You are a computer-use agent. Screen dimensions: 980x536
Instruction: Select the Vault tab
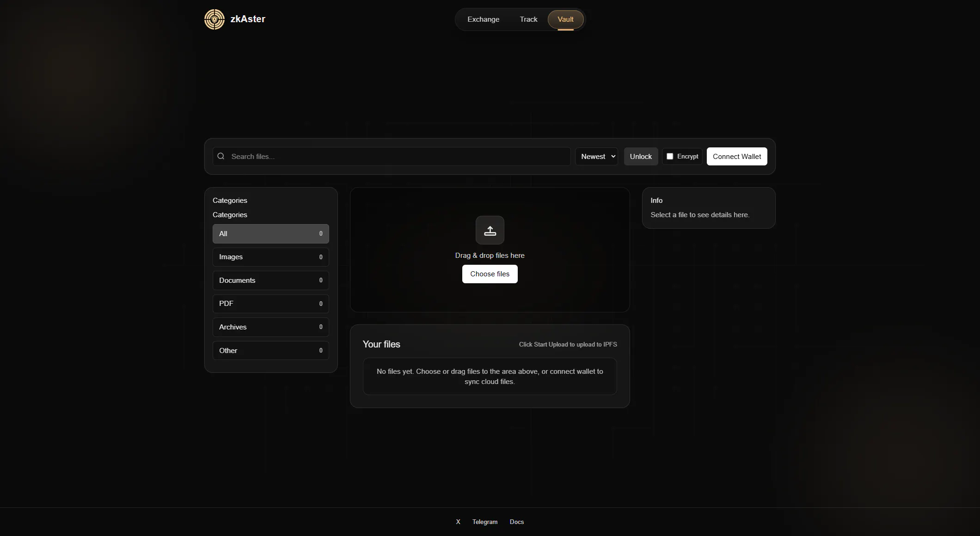[x=565, y=19]
